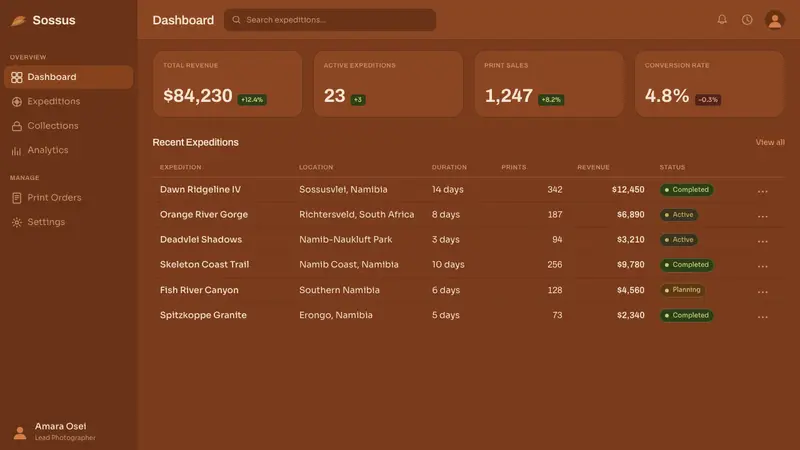800x450 pixels.
Task: Open history clock icon in header
Action: 747,20
